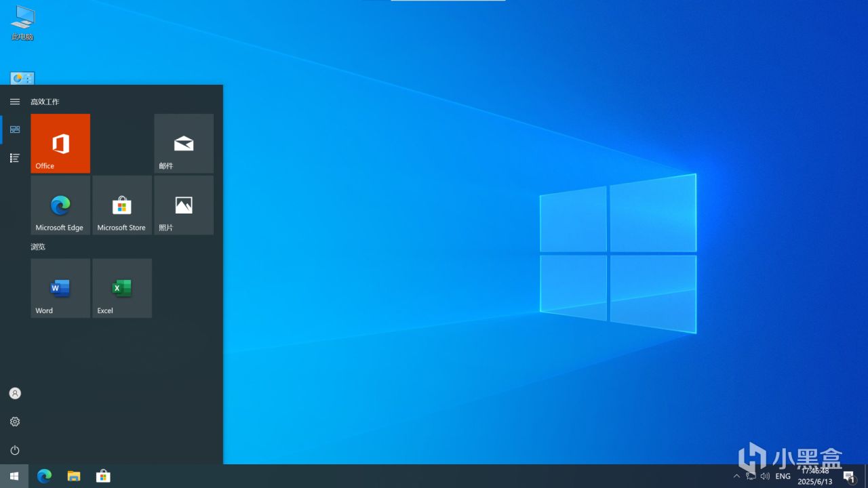Select the 此电脑 desktop icon

[22, 22]
